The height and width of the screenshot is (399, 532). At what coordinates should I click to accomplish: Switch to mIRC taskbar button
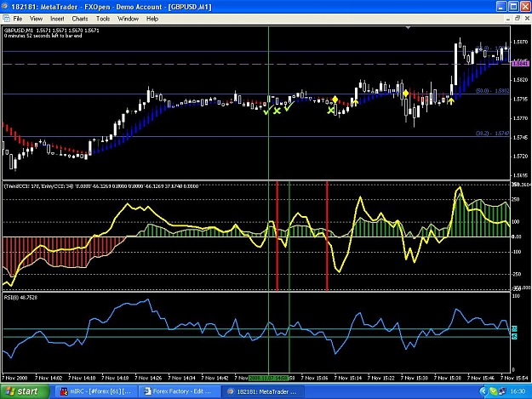point(95,391)
